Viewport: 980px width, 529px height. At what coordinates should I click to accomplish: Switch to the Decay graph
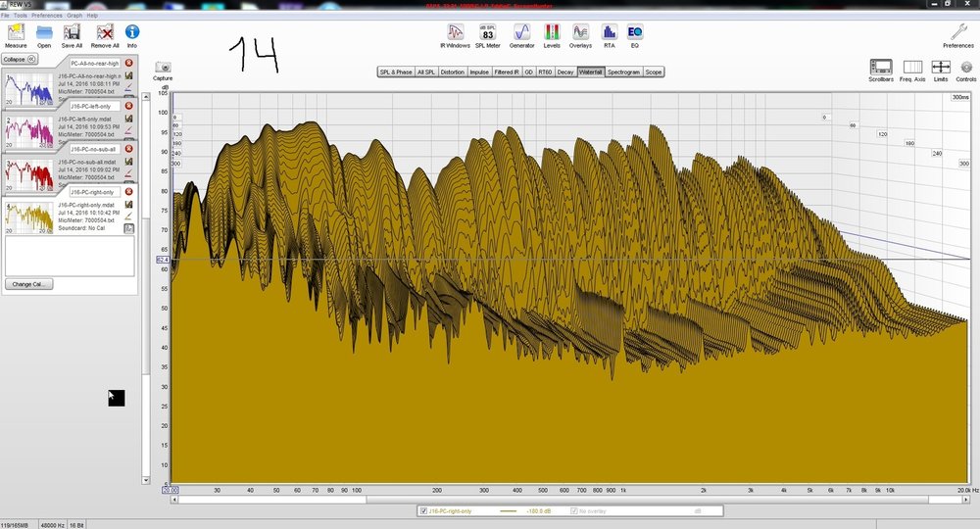[565, 72]
